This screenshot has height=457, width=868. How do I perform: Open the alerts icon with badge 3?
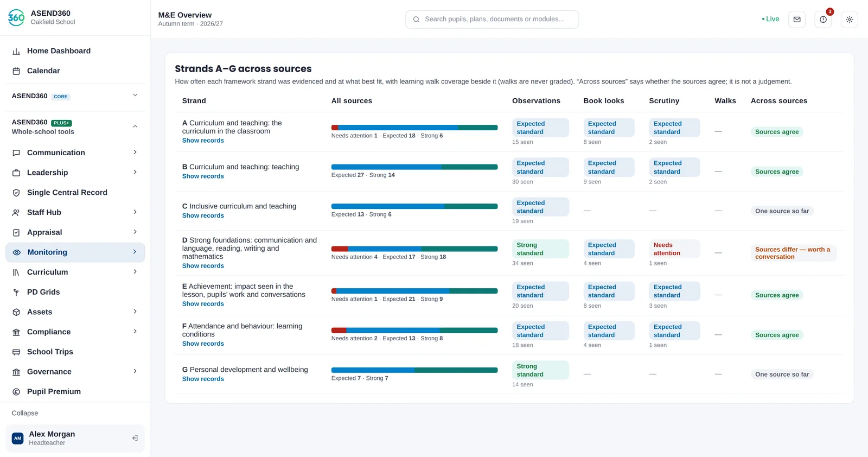(x=823, y=20)
